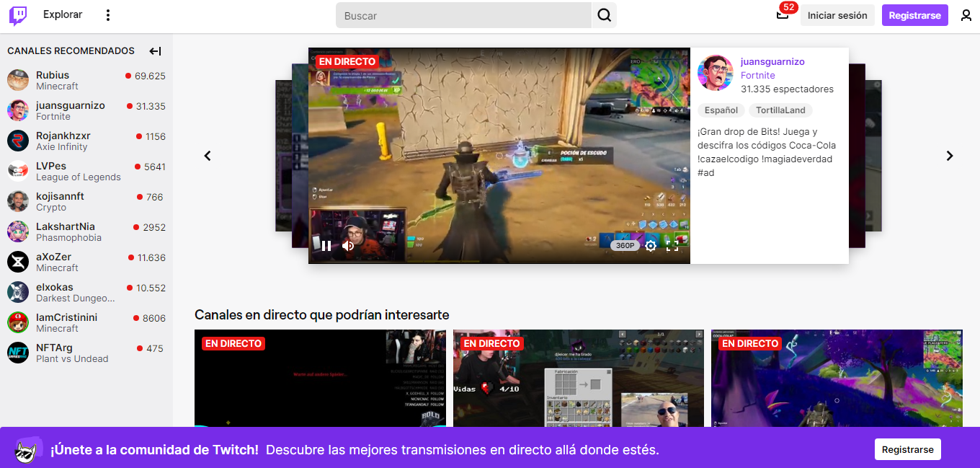Viewport: 980px width, 468px height.
Task: Click the first live stream thumbnail
Action: (320, 379)
